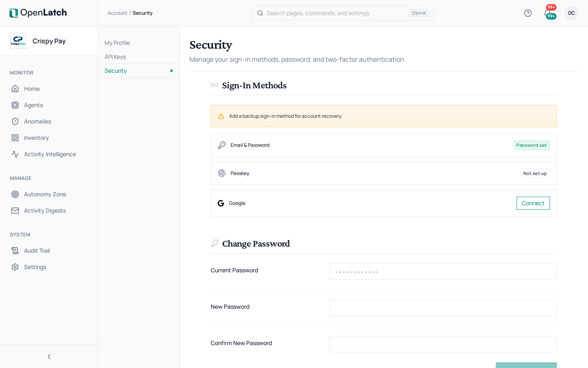588x368 pixels.
Task: Click the Crispy Pay organization logo
Action: [18, 41]
